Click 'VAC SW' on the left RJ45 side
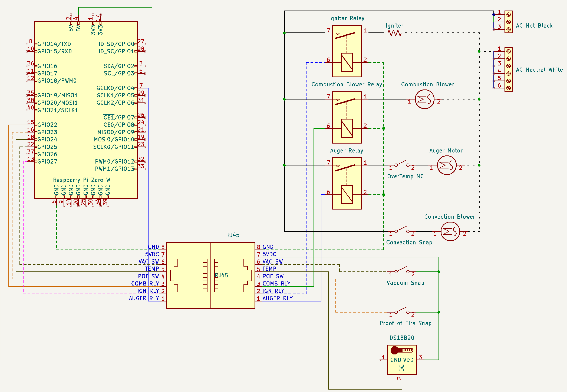Image resolution: width=567 pixels, height=392 pixels. [149, 262]
